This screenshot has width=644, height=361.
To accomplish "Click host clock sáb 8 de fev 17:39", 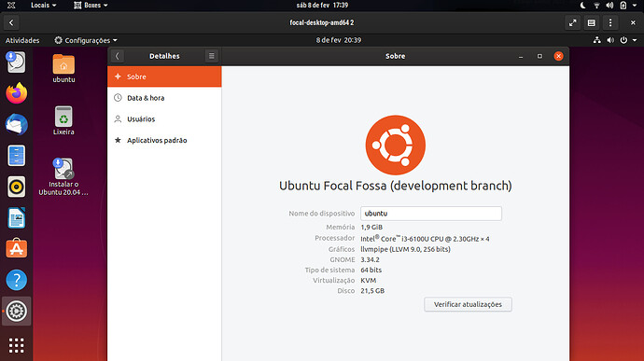I will coord(322,6).
